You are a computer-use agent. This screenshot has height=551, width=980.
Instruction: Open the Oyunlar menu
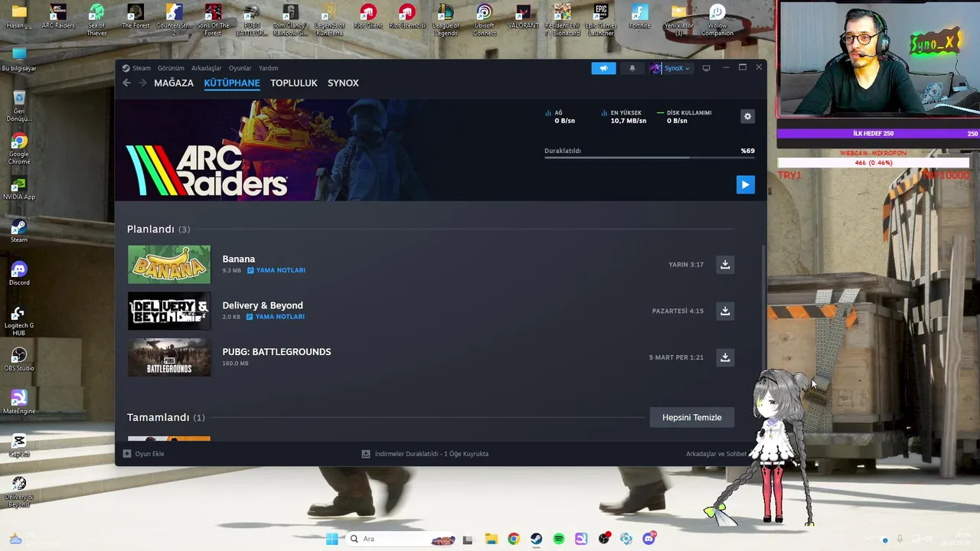coord(240,68)
